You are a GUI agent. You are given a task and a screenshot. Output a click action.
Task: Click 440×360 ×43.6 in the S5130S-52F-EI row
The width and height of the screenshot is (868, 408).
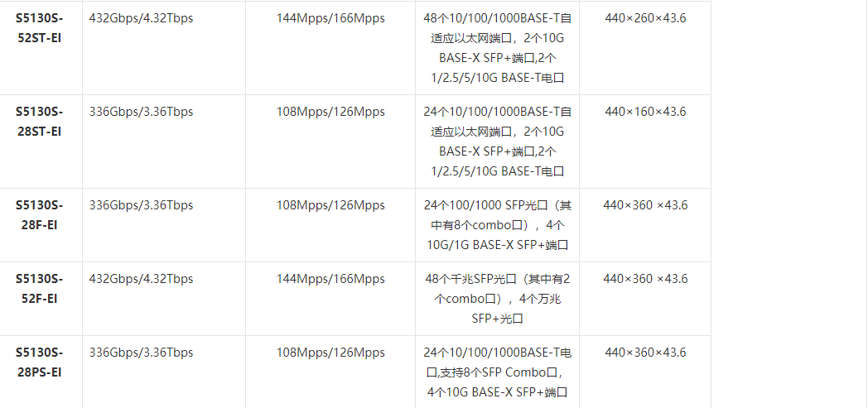tap(645, 279)
